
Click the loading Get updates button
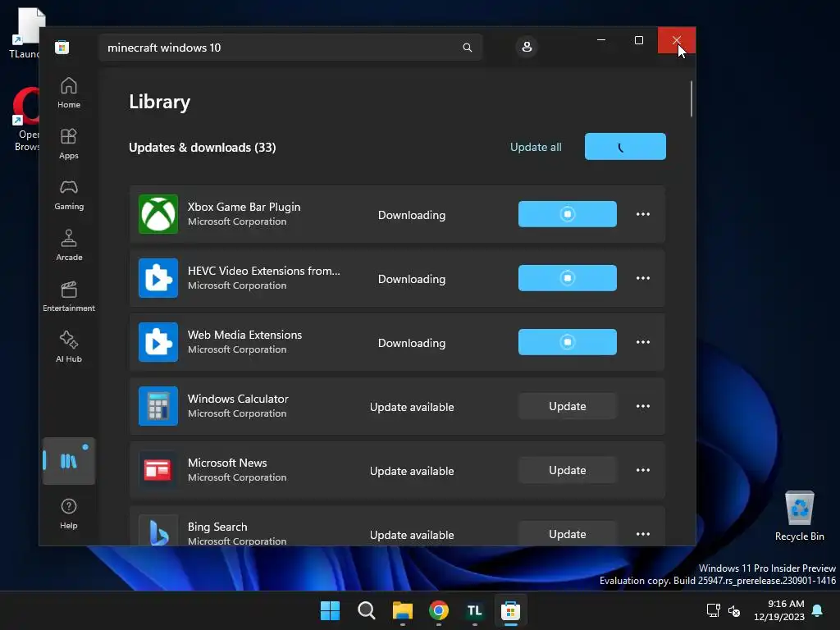pos(625,146)
